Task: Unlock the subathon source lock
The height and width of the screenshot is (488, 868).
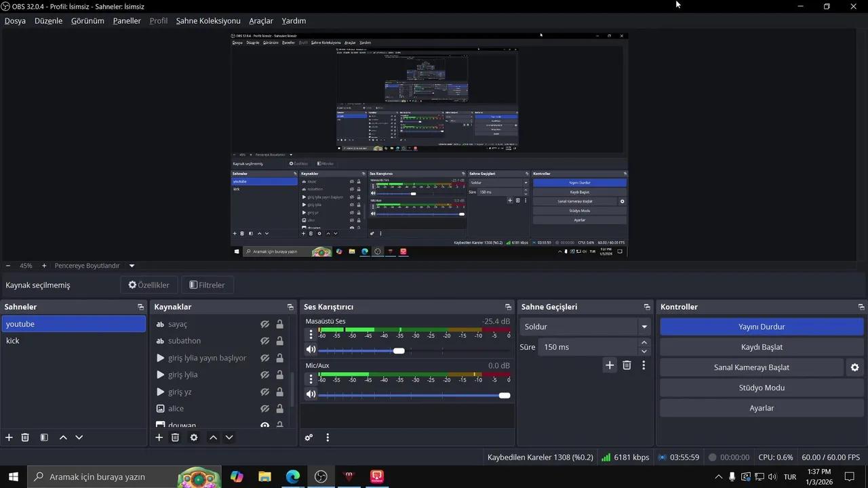Action: tap(279, 341)
